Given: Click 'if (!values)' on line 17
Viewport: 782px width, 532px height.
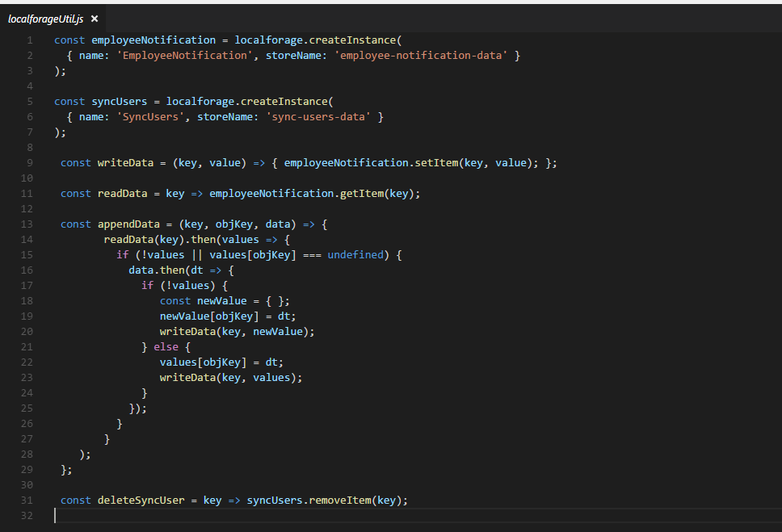Looking at the screenshot, I should click(x=178, y=286).
